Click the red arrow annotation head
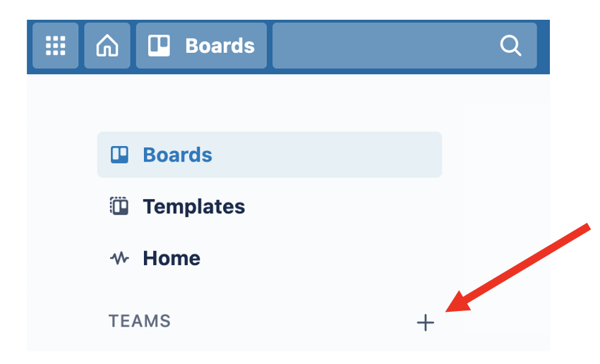Image resolution: width=600 pixels, height=364 pixels. (x=460, y=302)
